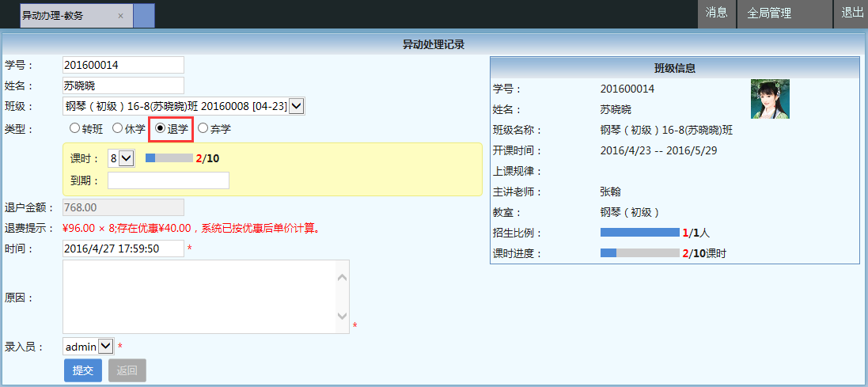Image resolution: width=868 pixels, height=387 pixels.
Task: Click 退出 to log out
Action: click(852, 13)
